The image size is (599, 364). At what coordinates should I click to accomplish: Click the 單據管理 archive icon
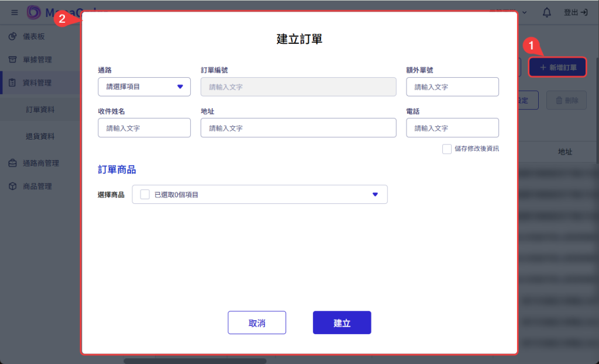point(12,60)
